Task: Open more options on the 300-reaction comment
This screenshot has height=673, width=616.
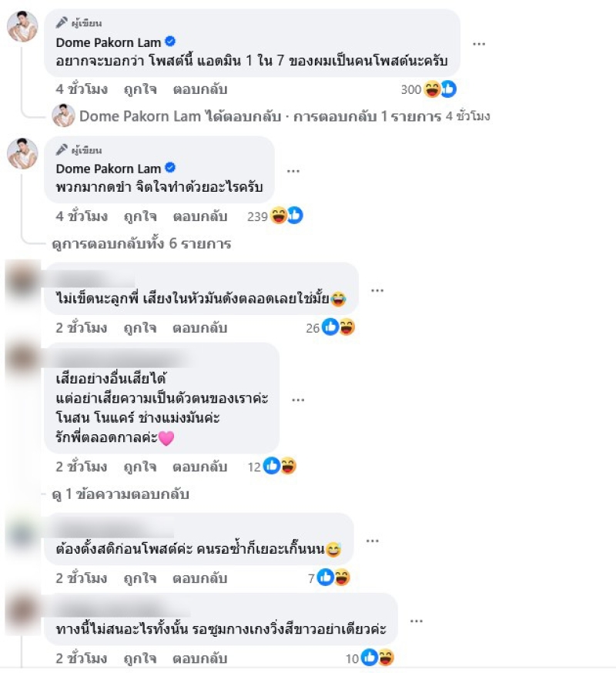Action: coord(479,44)
